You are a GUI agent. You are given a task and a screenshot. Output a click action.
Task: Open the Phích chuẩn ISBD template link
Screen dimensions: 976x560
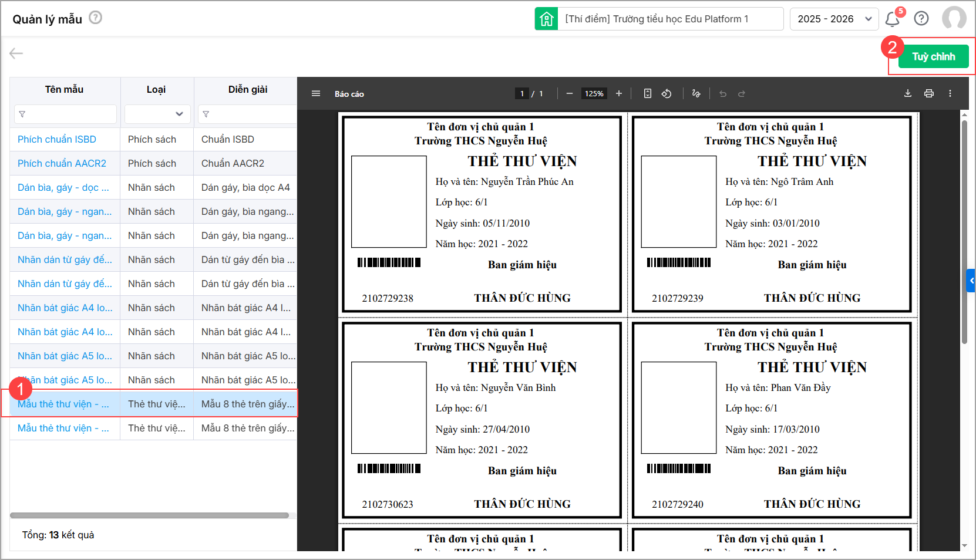tap(57, 139)
